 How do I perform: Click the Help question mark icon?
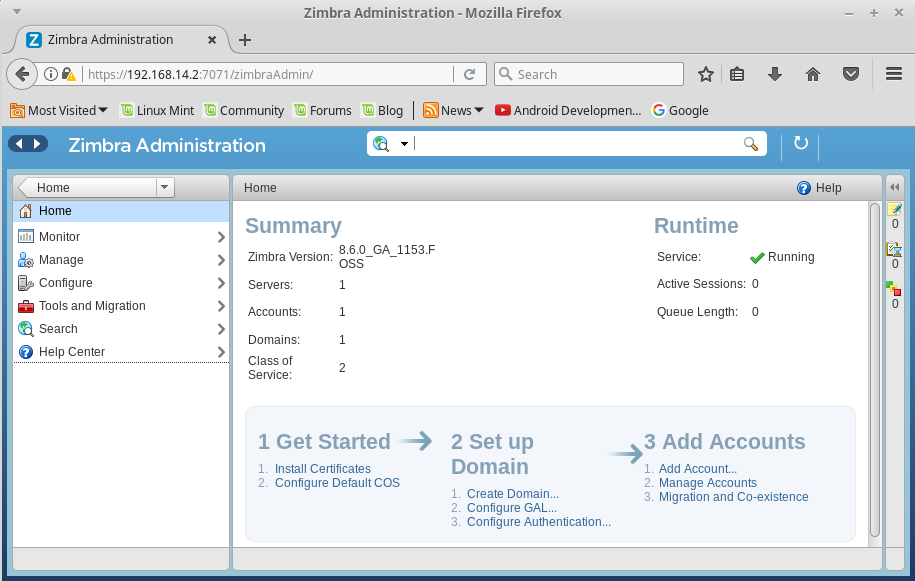tap(804, 188)
